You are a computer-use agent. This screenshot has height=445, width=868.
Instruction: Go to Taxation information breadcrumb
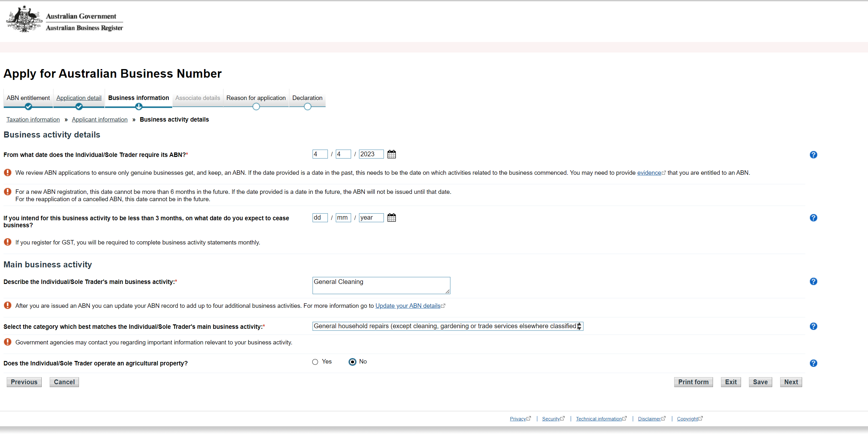point(33,120)
